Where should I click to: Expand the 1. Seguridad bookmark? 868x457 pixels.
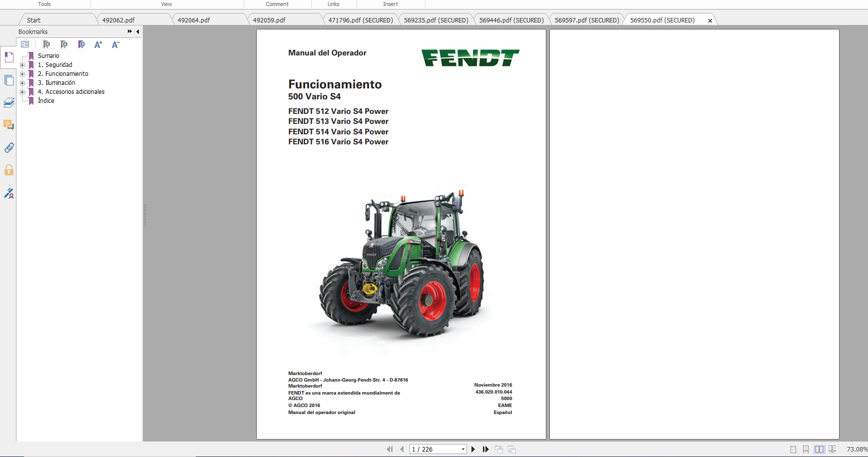click(22, 65)
